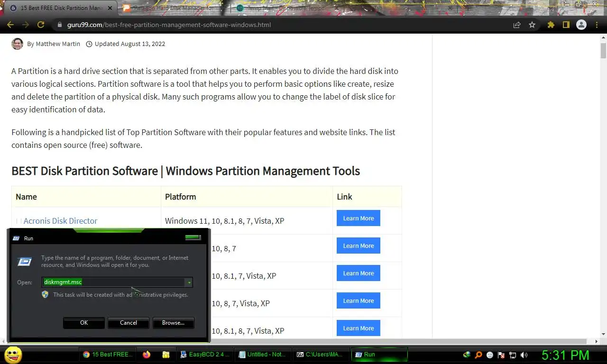Screen dimensions: 607x364
Task: Click the address bar URL
Action: point(169,25)
